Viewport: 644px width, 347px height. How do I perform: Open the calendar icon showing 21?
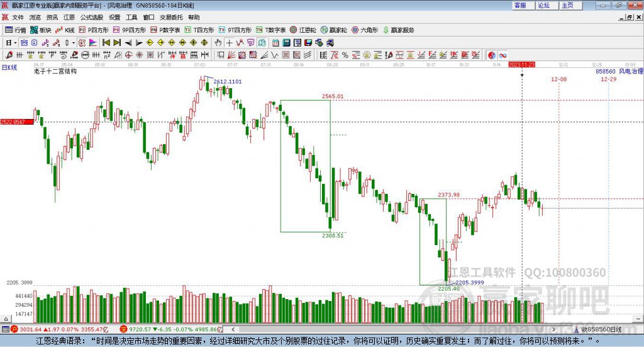[x=275, y=43]
